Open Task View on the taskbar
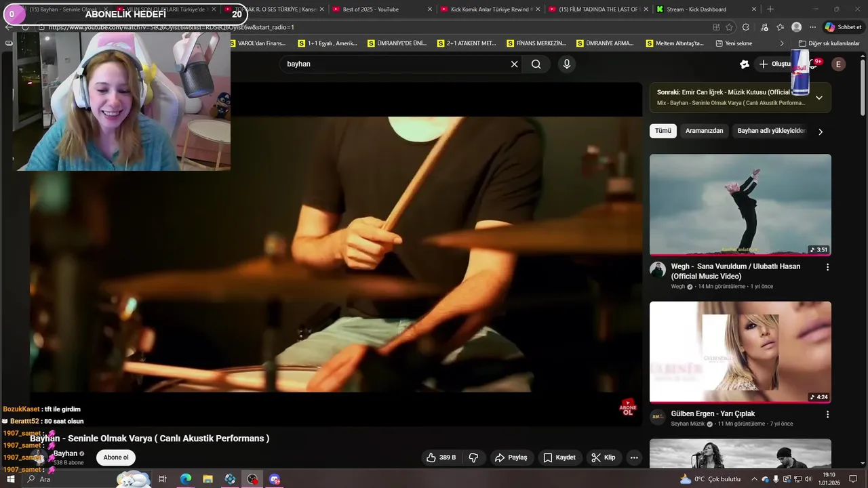The width and height of the screenshot is (868, 488). point(163,479)
